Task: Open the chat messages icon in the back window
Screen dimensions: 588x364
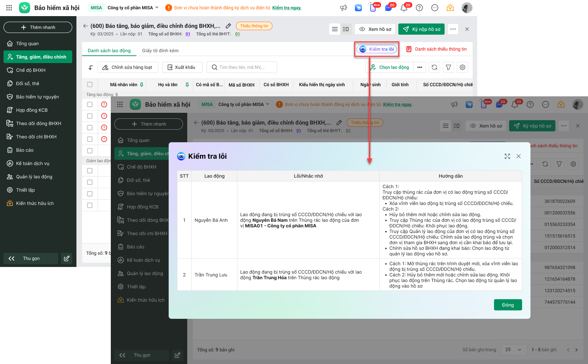Action: pyautogui.click(x=388, y=8)
